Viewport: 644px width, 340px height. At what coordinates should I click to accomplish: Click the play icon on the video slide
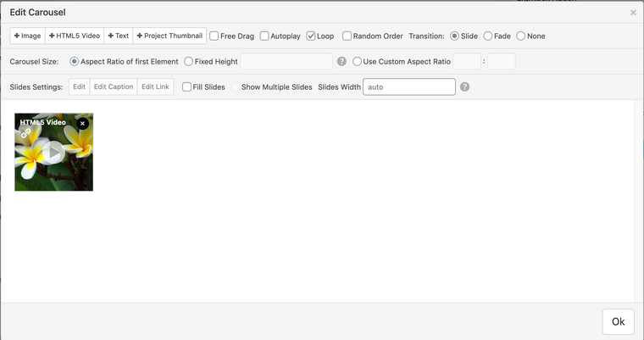tap(53, 152)
